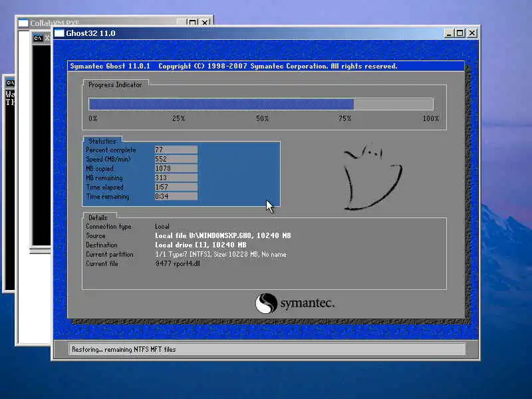Click the Percent complete value 77
The width and height of the screenshot is (532, 399).
pyautogui.click(x=176, y=150)
